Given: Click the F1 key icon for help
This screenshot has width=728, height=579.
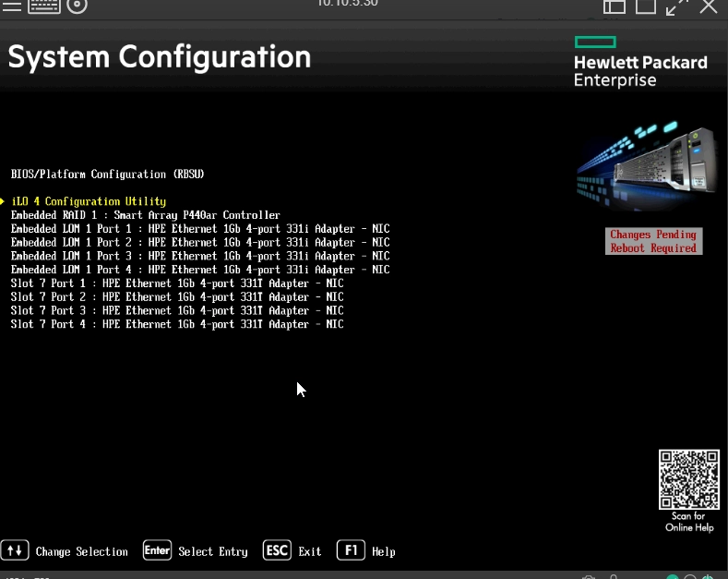Looking at the screenshot, I should pyautogui.click(x=351, y=550).
